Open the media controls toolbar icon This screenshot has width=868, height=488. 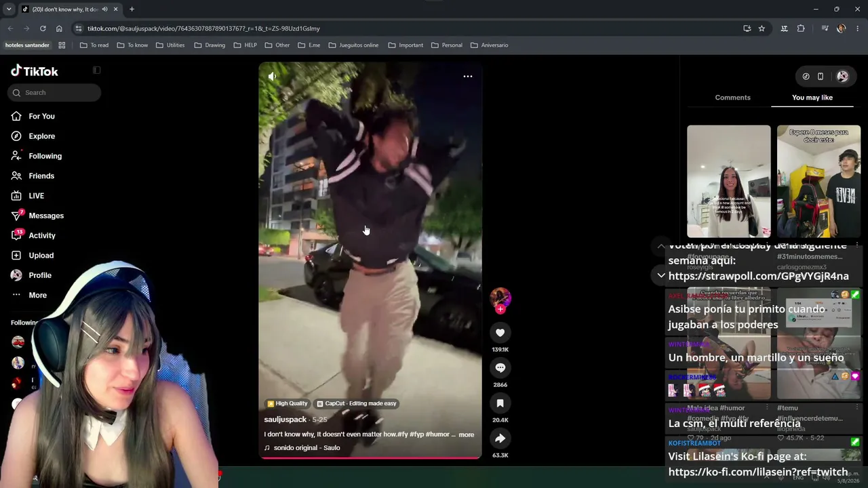tap(825, 28)
